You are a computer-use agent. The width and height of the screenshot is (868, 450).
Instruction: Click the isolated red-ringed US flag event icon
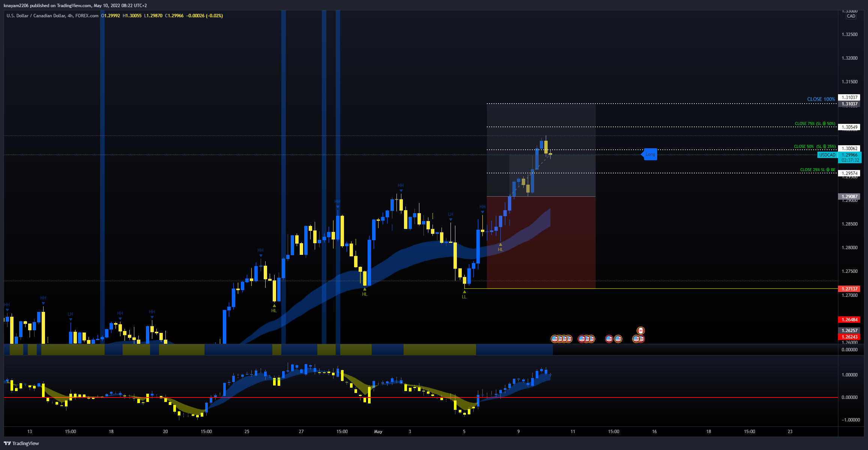point(609,339)
